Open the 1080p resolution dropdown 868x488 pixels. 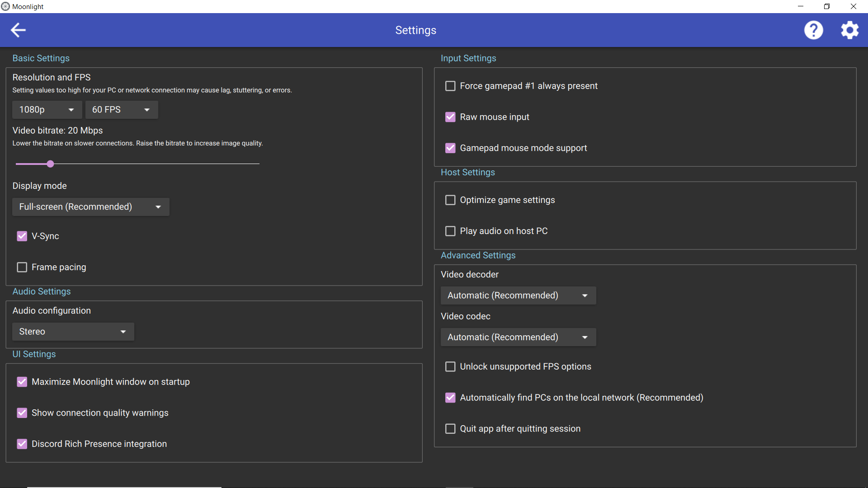click(47, 110)
